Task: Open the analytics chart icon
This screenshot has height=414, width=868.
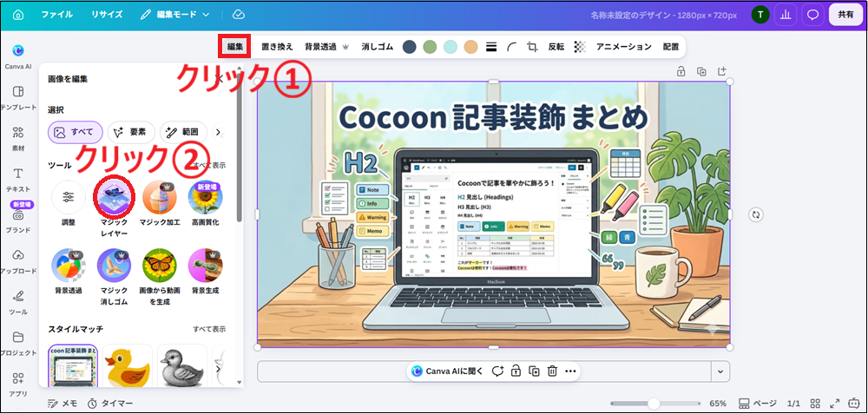Action: (x=785, y=15)
